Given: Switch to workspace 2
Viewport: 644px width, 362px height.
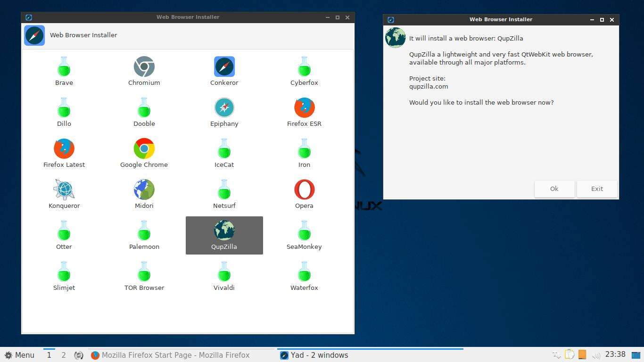Looking at the screenshot, I should 64,355.
